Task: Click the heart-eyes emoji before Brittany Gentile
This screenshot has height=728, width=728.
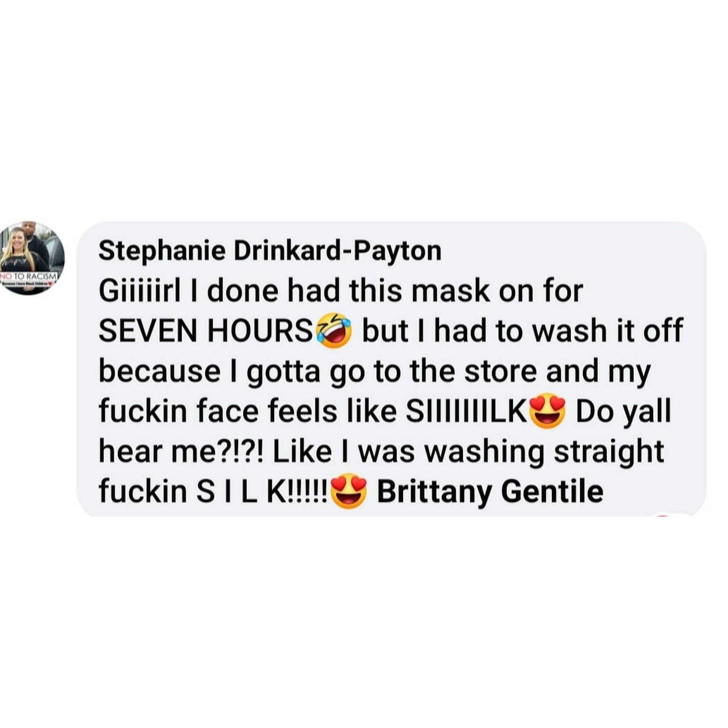Action: click(x=349, y=492)
